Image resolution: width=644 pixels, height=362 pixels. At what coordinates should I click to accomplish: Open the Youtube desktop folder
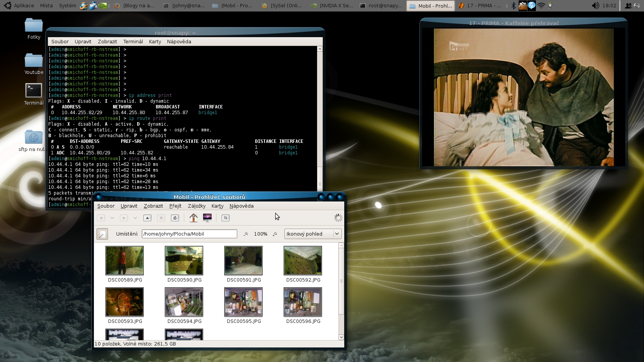pyautogui.click(x=34, y=64)
